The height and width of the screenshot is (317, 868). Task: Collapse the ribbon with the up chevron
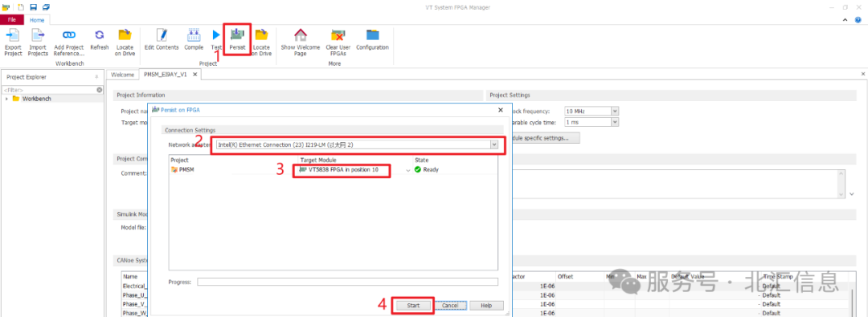(x=845, y=19)
